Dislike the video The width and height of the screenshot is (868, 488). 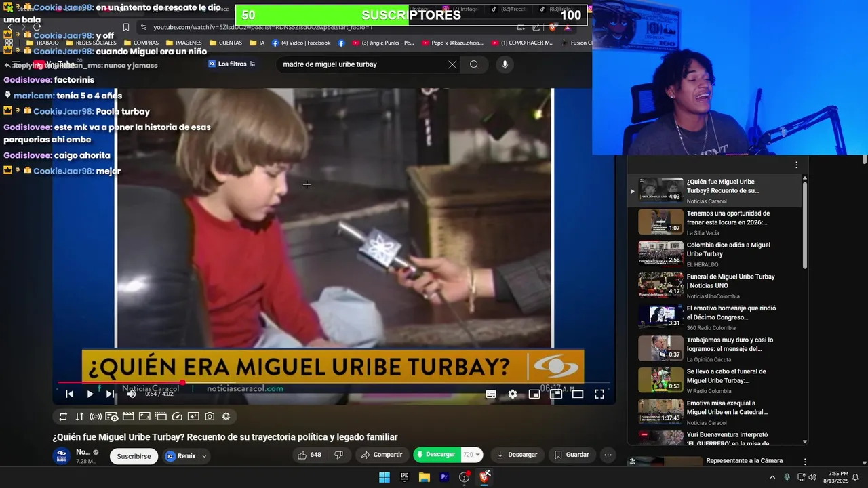point(338,455)
